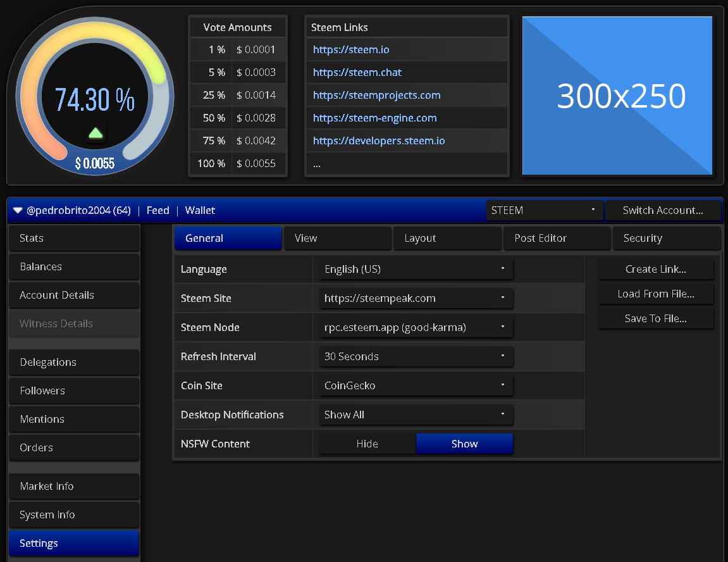This screenshot has width=728, height=562.
Task: Set NSFW Content to Hide
Action: coord(367,444)
